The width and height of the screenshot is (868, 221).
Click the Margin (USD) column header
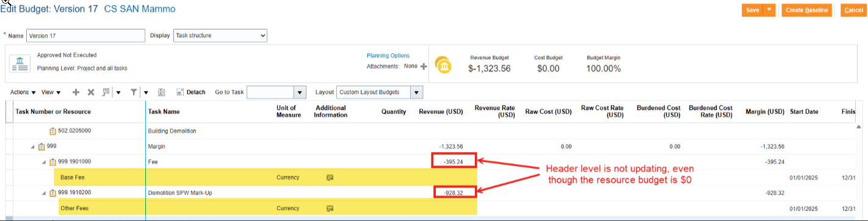(765, 112)
